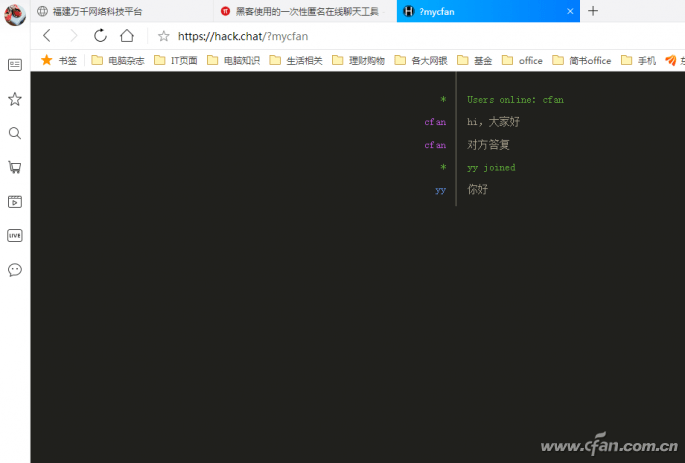Open the 简书office bookmark folder

click(x=581, y=60)
